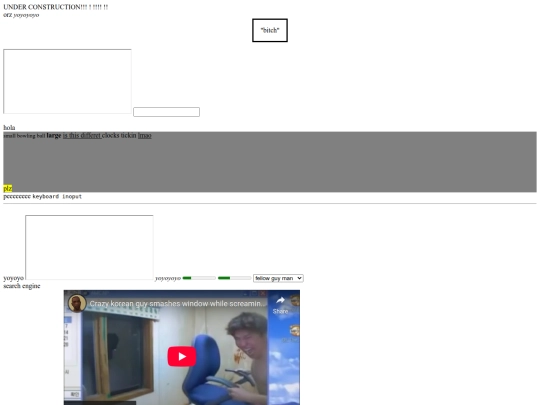
Task: Click the Share arrow icon on video
Action: tap(280, 300)
